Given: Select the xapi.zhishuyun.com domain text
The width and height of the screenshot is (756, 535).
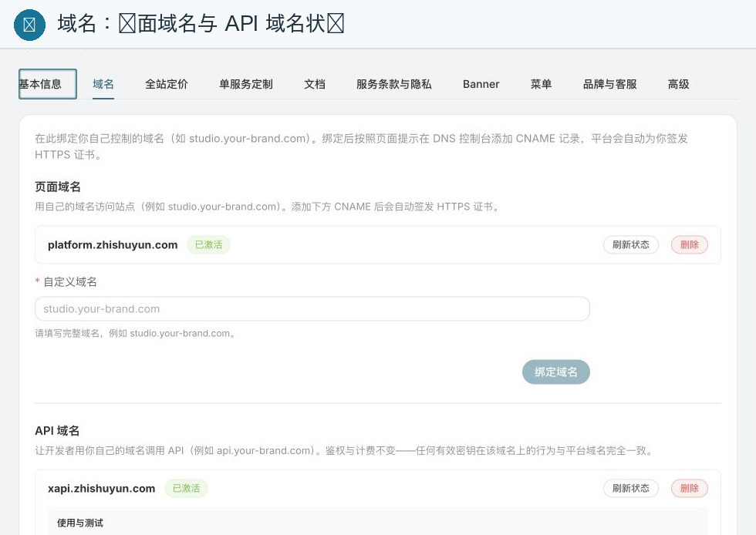Looking at the screenshot, I should click(101, 488).
